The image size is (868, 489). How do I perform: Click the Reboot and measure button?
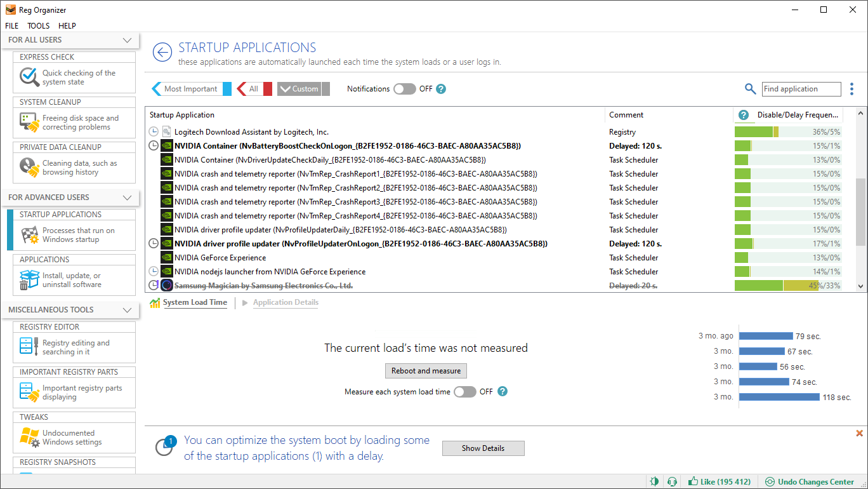coord(425,371)
